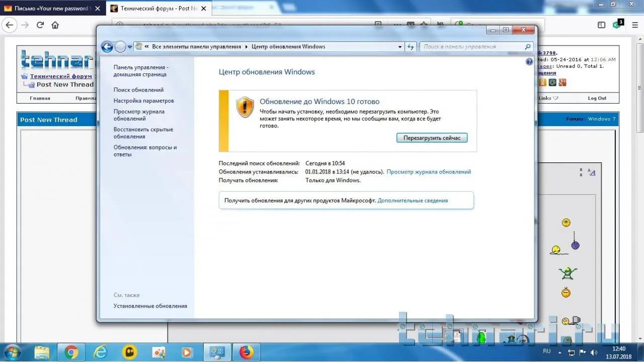Click the text formatting 'A' icon in editor
Viewport: 644px width, 362px height.
click(x=592, y=172)
